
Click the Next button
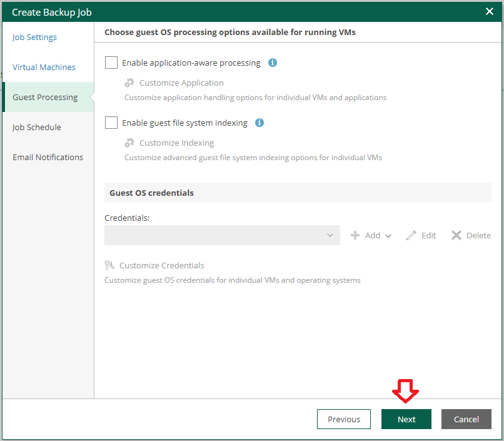point(406,419)
